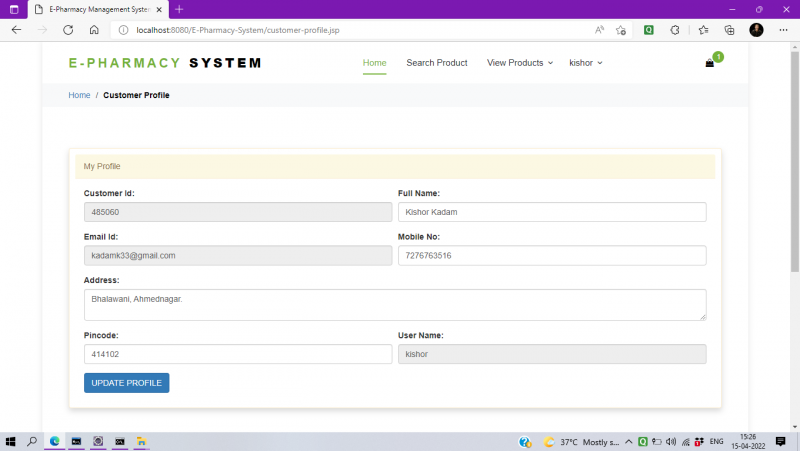Viewport: 800px width, 451px height.
Task: Open Search Product page
Action: pyautogui.click(x=437, y=63)
